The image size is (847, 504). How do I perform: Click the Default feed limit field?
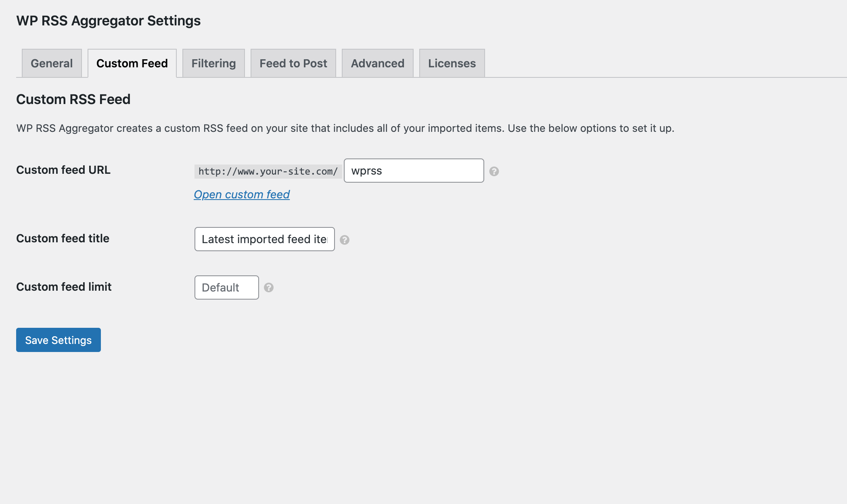tap(226, 287)
